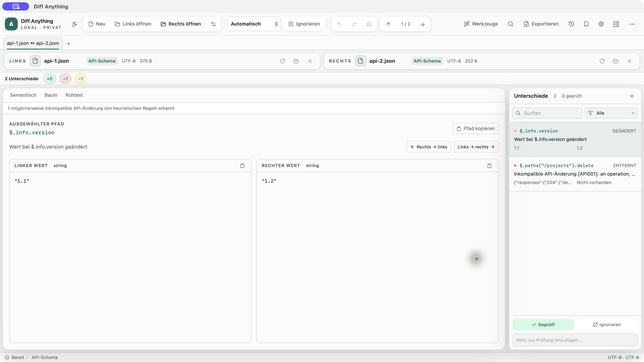Switch to the Rohtext tab
Image resolution: width=644 pixels, height=362 pixels.
click(74, 95)
